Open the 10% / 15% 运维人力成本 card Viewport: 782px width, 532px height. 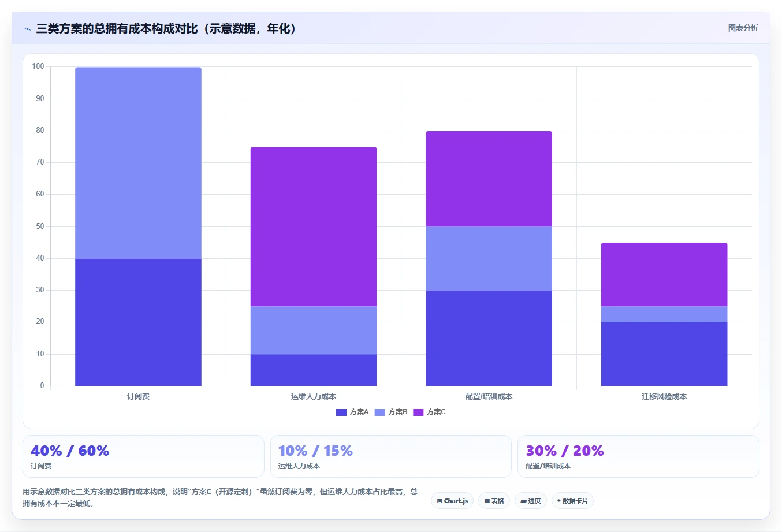(391, 456)
